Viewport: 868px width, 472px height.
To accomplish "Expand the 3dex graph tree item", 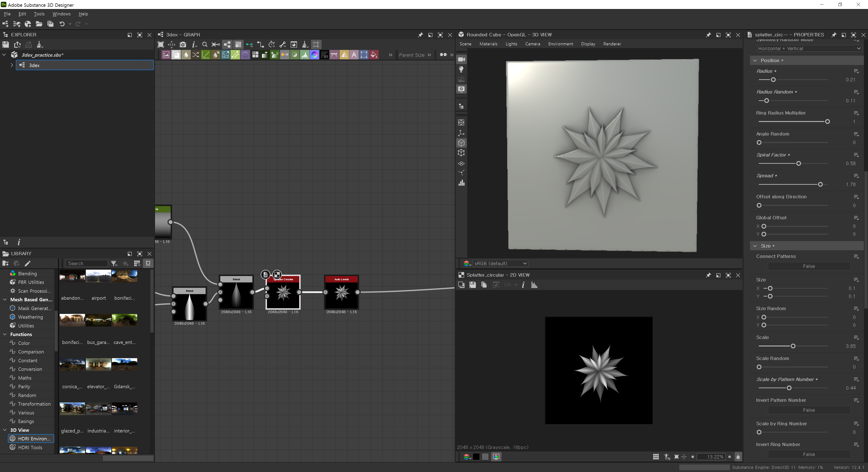I will pos(12,65).
